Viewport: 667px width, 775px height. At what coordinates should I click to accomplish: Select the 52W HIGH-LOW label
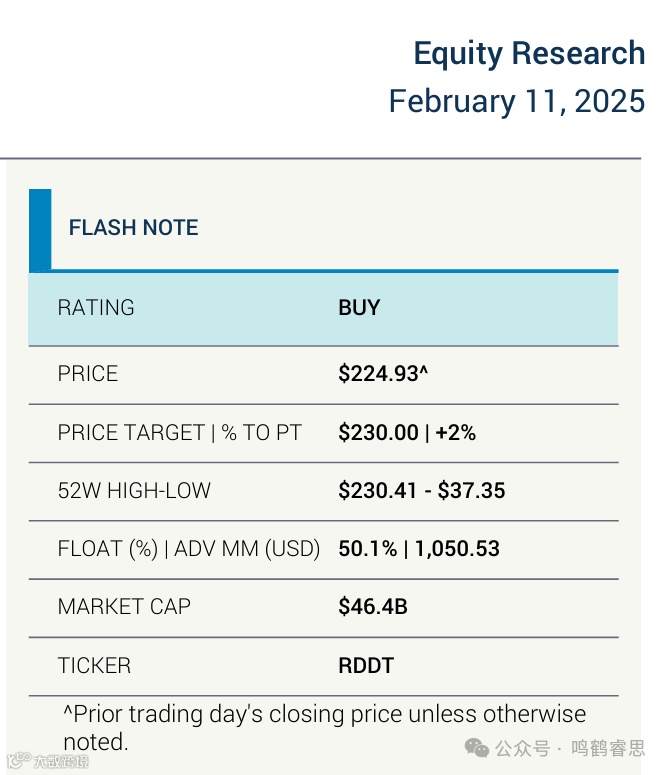[134, 491]
